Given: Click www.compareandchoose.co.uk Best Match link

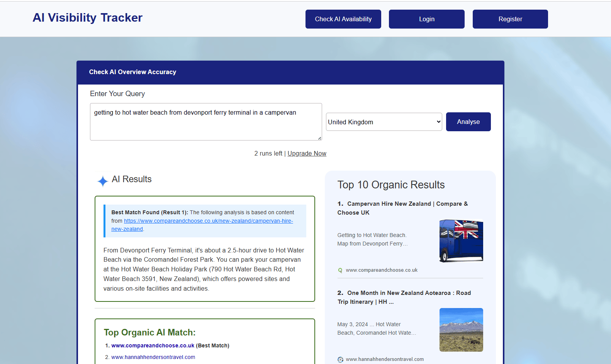Looking at the screenshot, I should (153, 346).
